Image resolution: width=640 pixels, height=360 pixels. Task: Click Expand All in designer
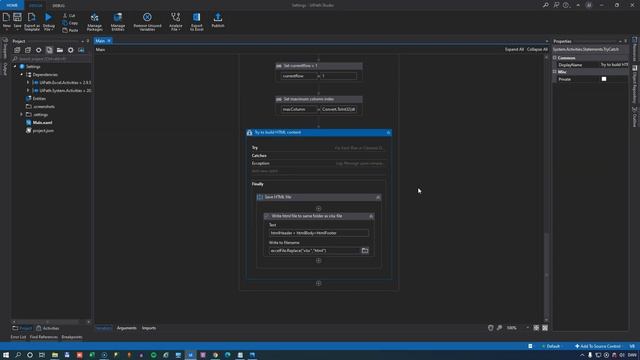pyautogui.click(x=514, y=49)
